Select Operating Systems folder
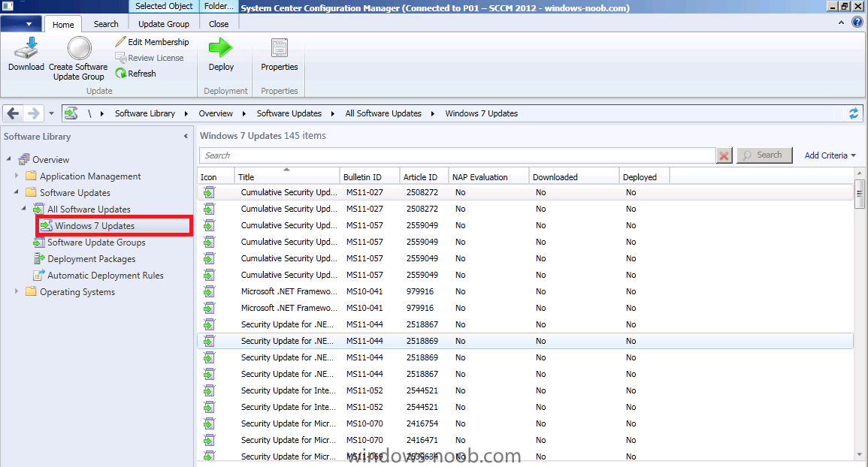Image resolution: width=868 pixels, height=467 pixels. (x=77, y=292)
